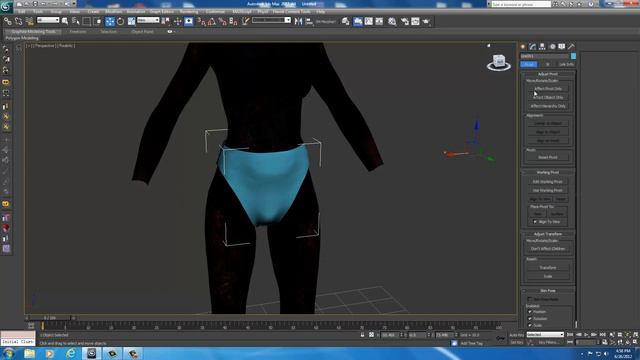Activate Select and Move tool
Screen dimensions: 640x360
110,21
